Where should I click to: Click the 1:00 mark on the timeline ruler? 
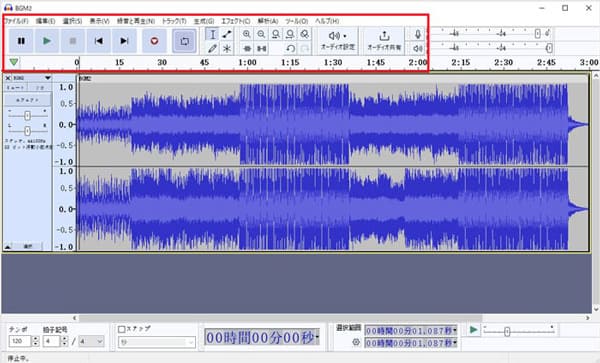coord(248,62)
